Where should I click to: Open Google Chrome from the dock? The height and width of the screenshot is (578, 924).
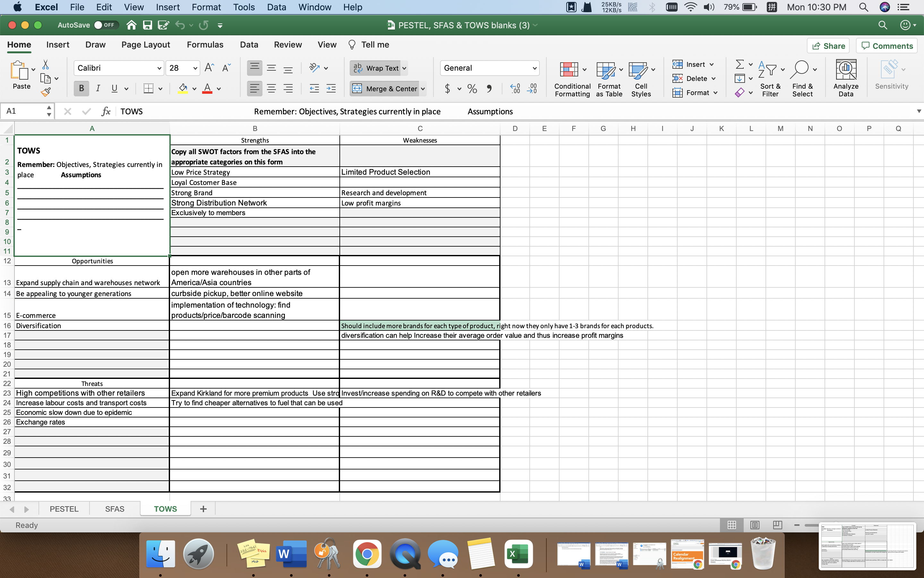(367, 554)
